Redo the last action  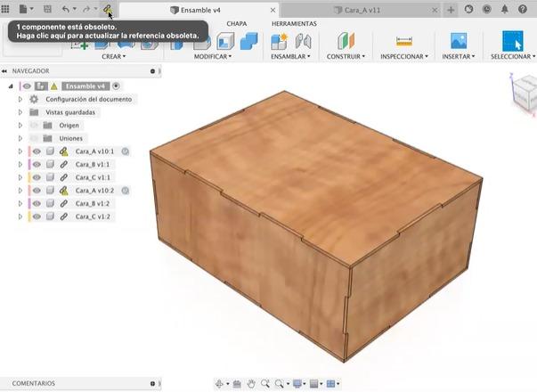point(86,9)
